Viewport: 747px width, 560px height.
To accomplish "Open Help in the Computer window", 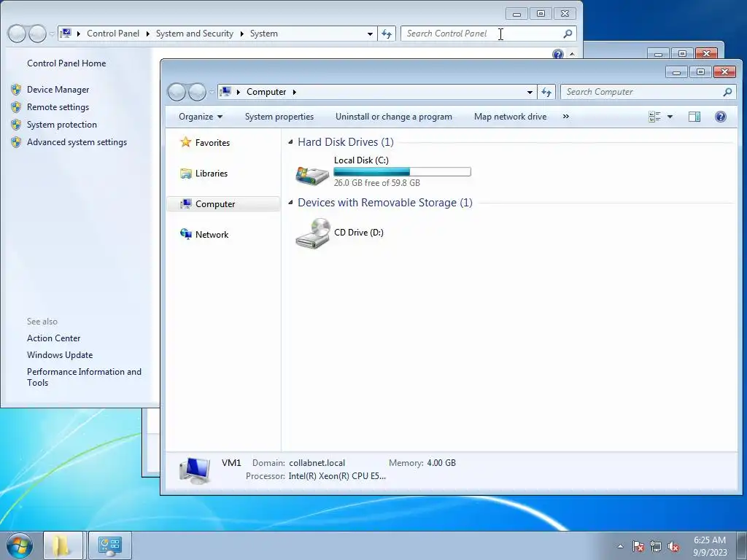I will pos(720,117).
